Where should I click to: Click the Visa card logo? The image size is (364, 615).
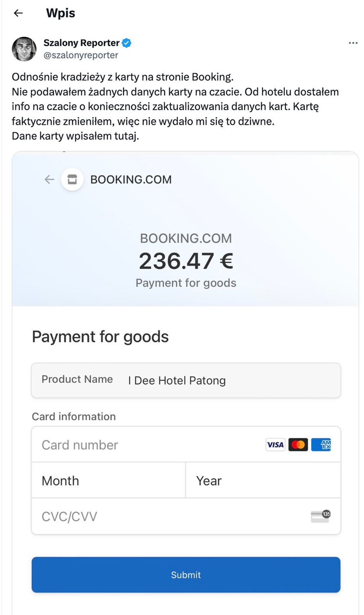[275, 445]
